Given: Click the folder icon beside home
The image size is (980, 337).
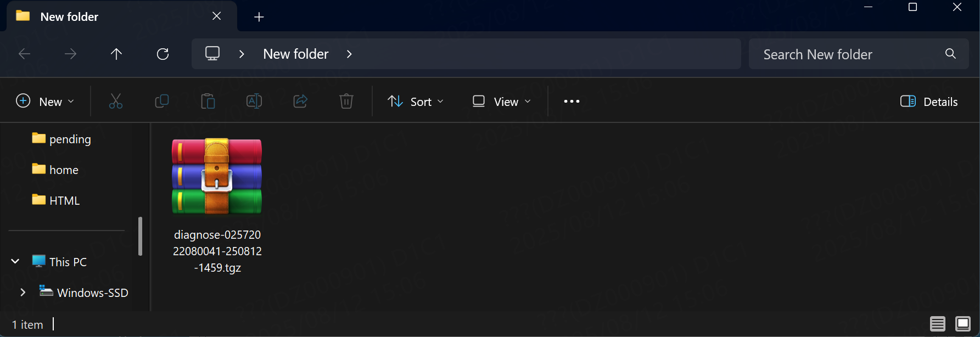Looking at the screenshot, I should [38, 169].
